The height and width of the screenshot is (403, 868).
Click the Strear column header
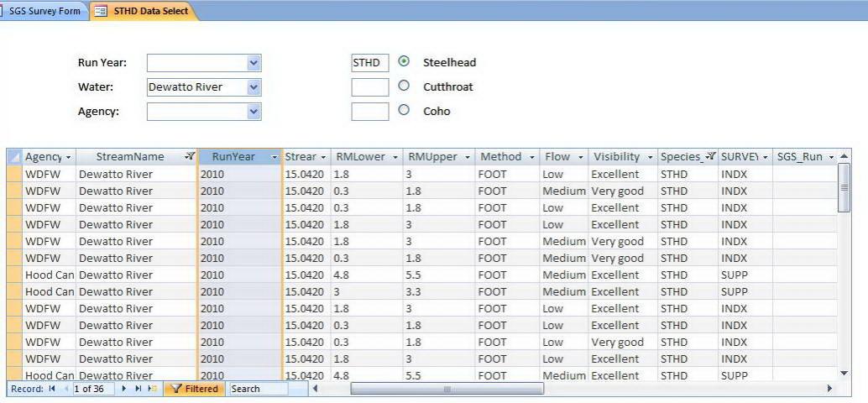pos(306,157)
